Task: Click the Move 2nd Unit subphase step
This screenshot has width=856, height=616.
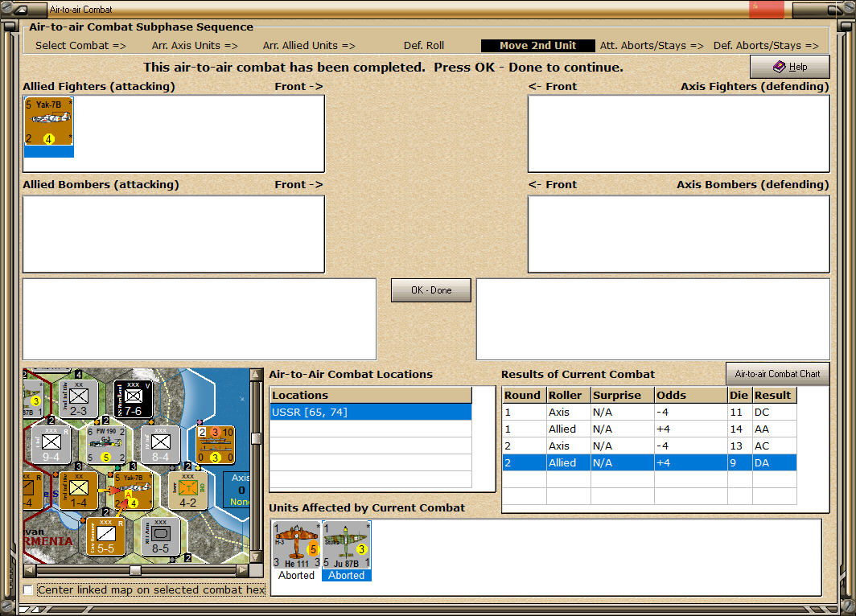Action: [537, 45]
